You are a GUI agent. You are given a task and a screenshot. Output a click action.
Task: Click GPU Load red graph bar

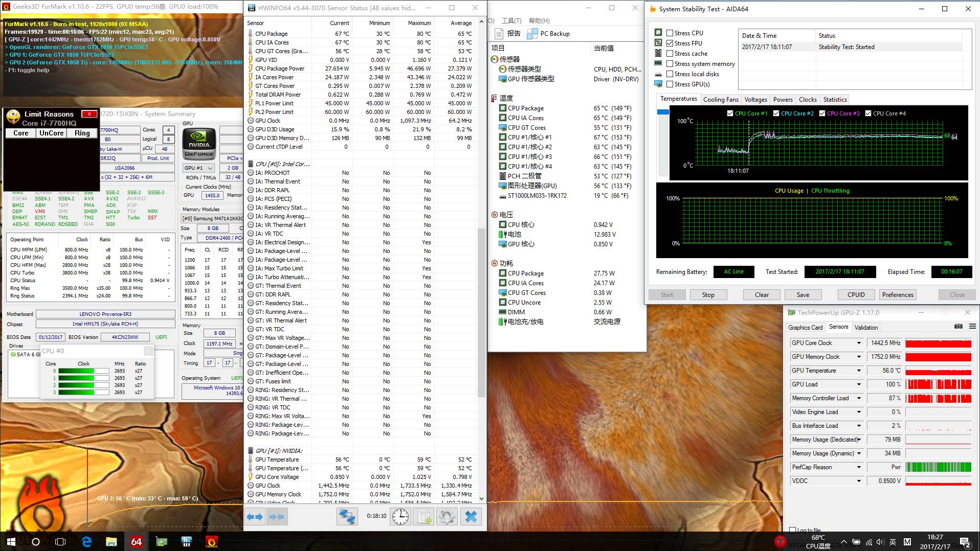pos(938,384)
